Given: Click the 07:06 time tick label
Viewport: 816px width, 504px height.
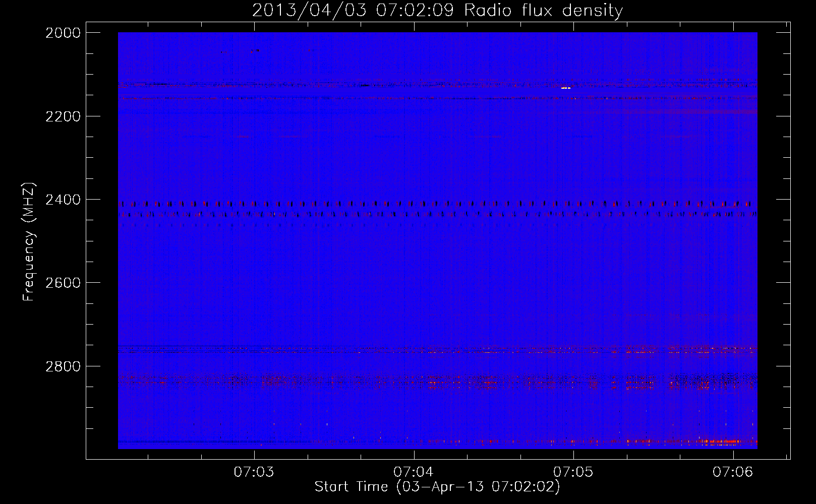Looking at the screenshot, I should [x=733, y=472].
